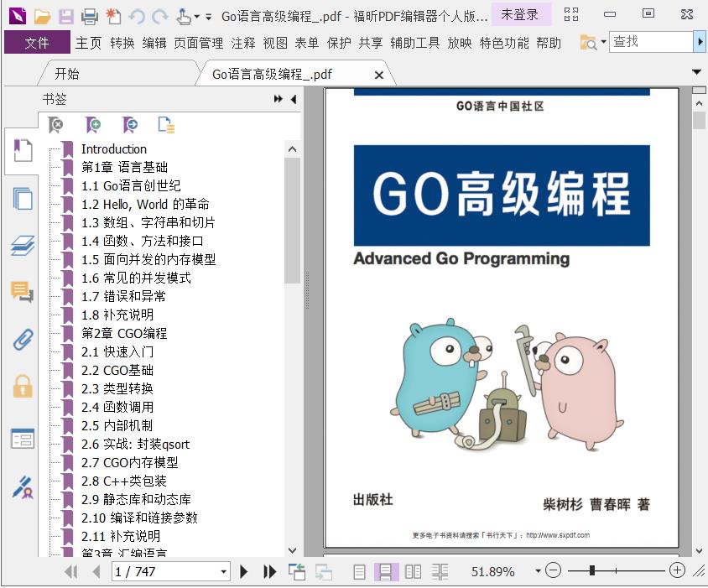Click the zoom out minus button
Image resolution: width=708 pixels, height=588 pixels.
pyautogui.click(x=553, y=570)
